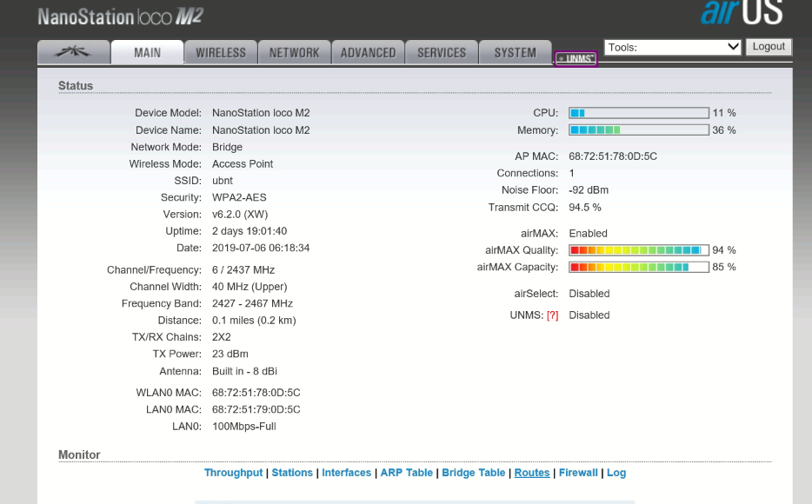Click Channel Width 40 MHz (Upper)
Viewport: 812px width, 504px height.
pyautogui.click(x=250, y=287)
